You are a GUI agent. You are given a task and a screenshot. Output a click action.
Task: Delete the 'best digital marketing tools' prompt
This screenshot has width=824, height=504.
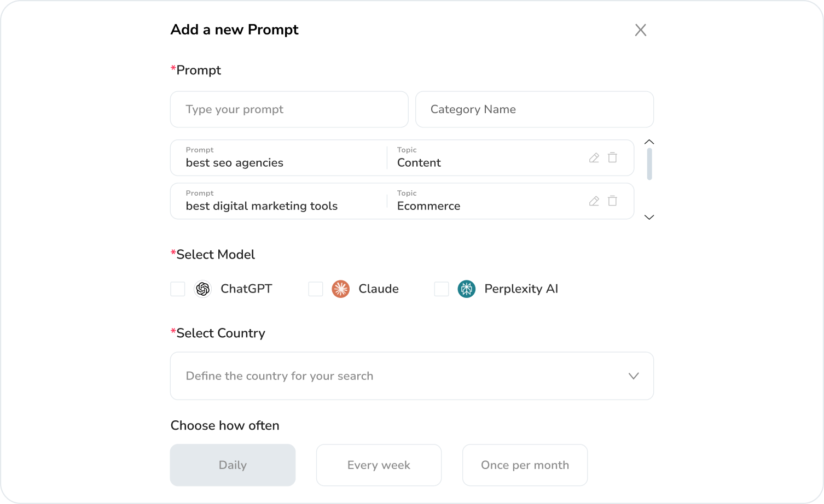[612, 201]
